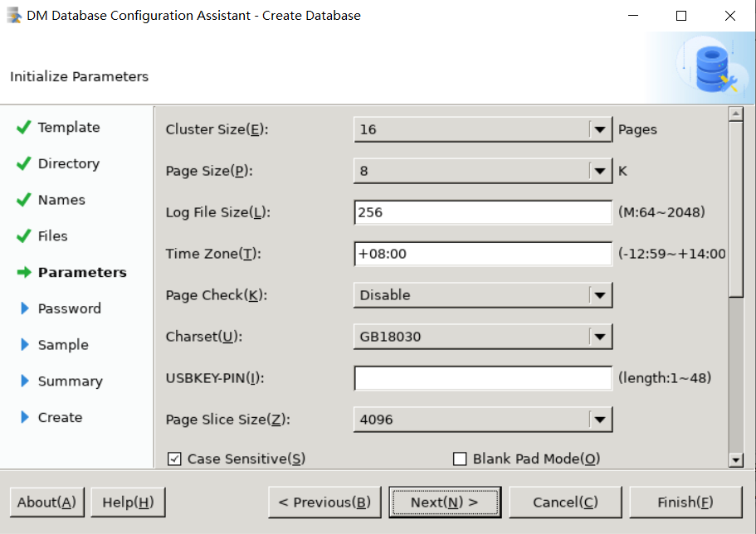
Task: Enable the Blank Pad Mode checkbox
Action: click(460, 459)
